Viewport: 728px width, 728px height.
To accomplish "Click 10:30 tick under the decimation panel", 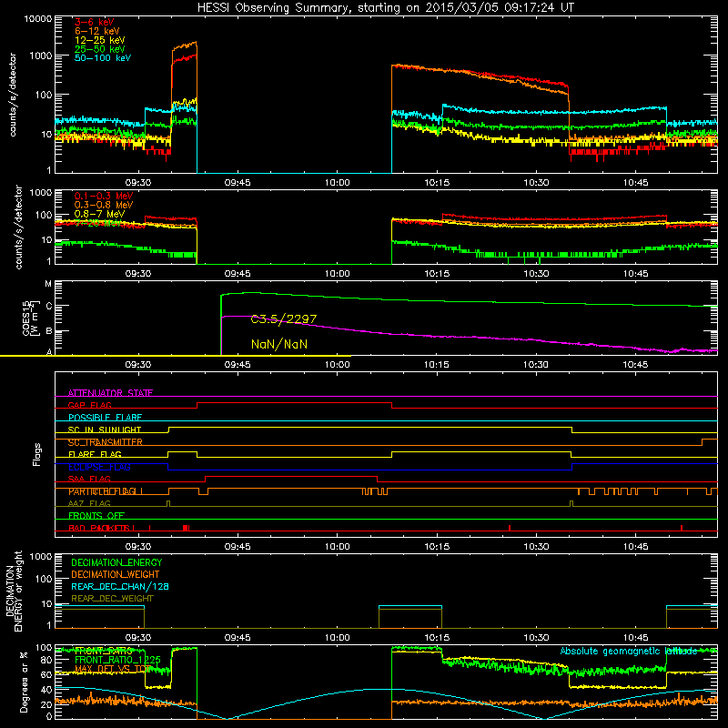I will point(536,638).
